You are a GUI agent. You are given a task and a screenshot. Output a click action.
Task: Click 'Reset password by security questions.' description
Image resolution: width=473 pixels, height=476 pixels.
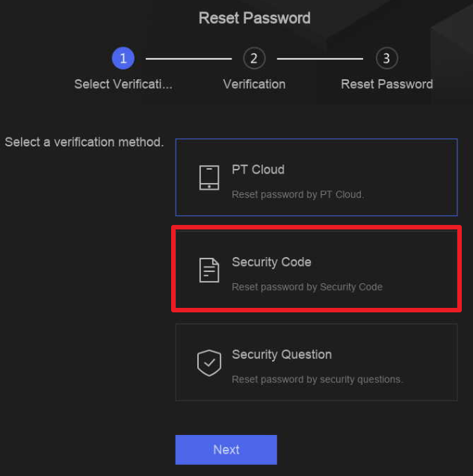317,380
